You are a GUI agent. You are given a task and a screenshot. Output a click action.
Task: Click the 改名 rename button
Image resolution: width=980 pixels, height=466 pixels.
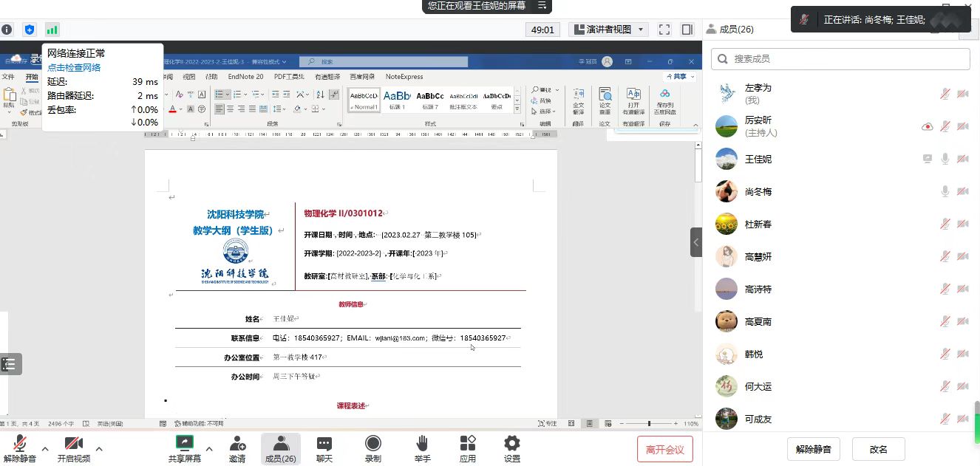pyautogui.click(x=878, y=449)
